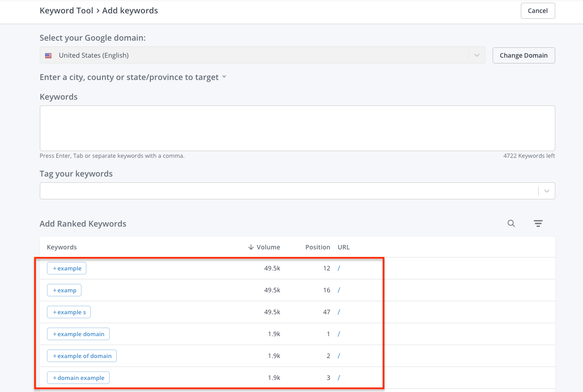The width and height of the screenshot is (583, 392).
Task: Click position 16 in the "examp" row
Action: pos(327,290)
